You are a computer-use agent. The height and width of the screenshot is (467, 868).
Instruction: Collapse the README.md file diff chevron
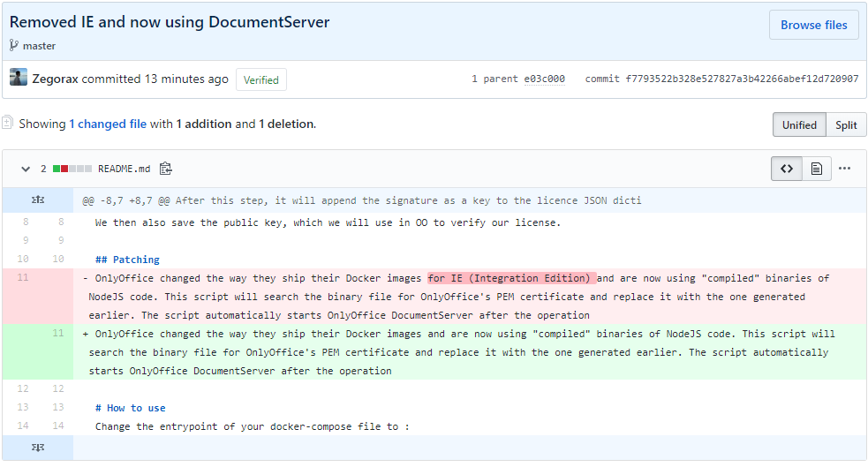[26, 169]
